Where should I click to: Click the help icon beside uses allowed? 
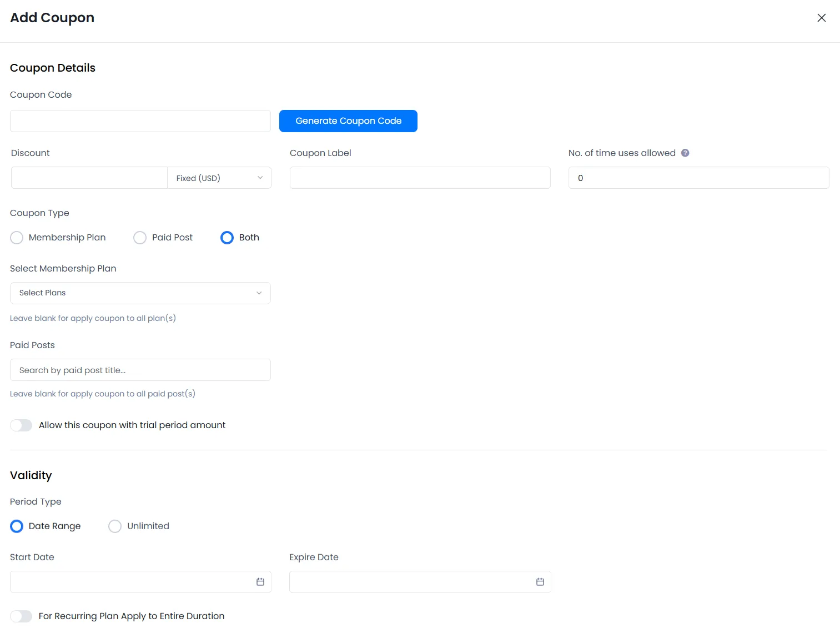coord(685,153)
